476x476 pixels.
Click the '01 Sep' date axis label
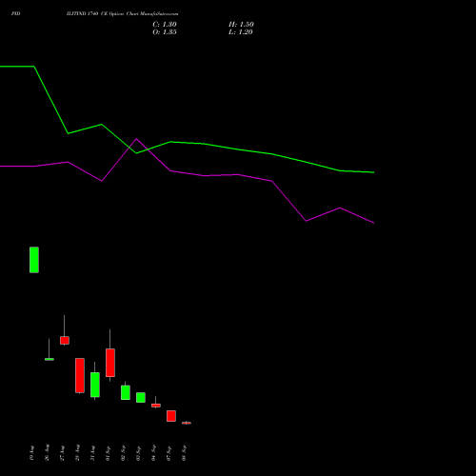coord(108,453)
